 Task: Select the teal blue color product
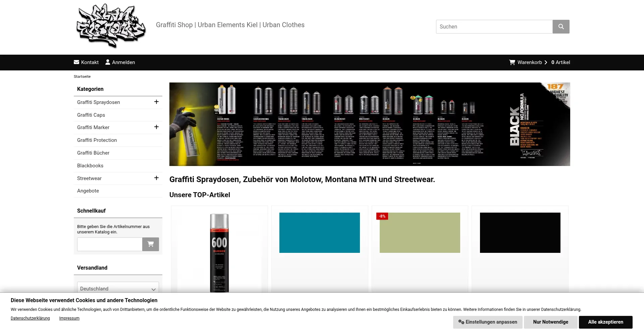pyautogui.click(x=320, y=233)
